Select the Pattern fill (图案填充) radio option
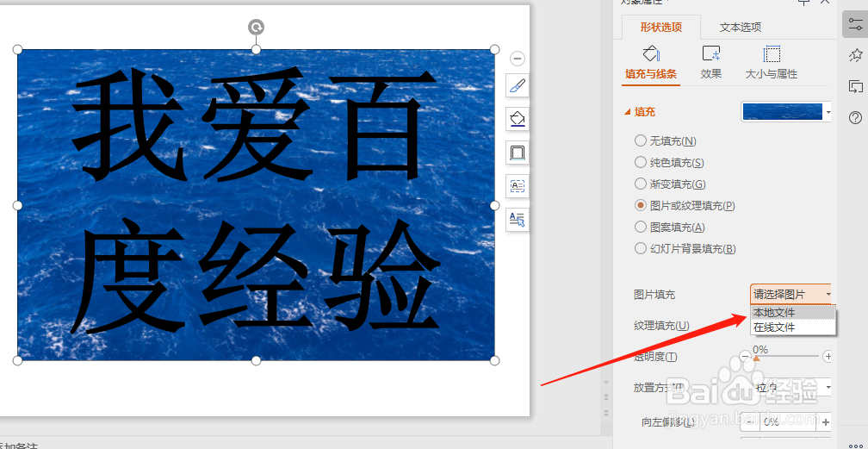 pos(641,228)
